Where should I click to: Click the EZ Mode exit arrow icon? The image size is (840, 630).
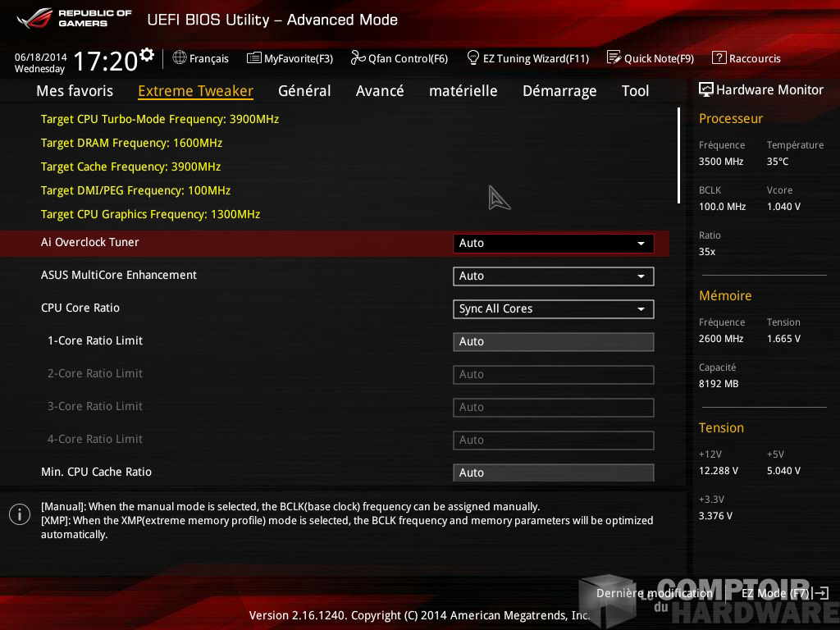click(x=821, y=592)
